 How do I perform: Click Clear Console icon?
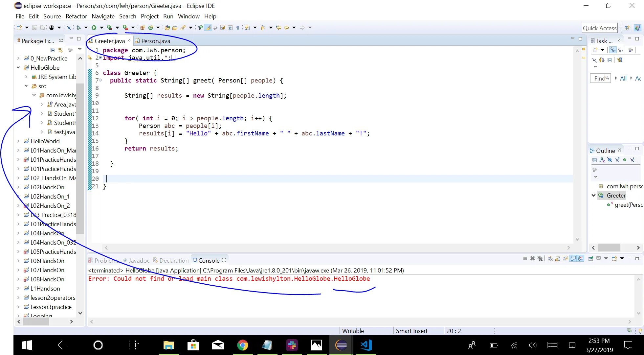(550, 259)
